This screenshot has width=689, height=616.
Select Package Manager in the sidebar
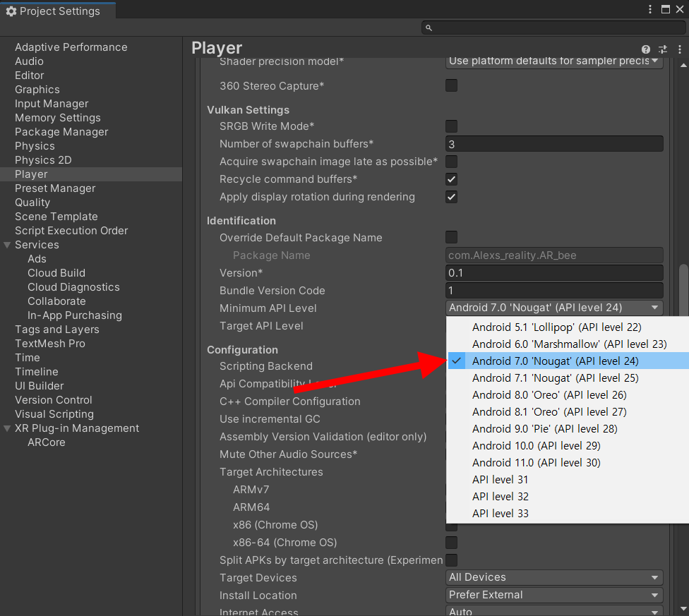(61, 132)
